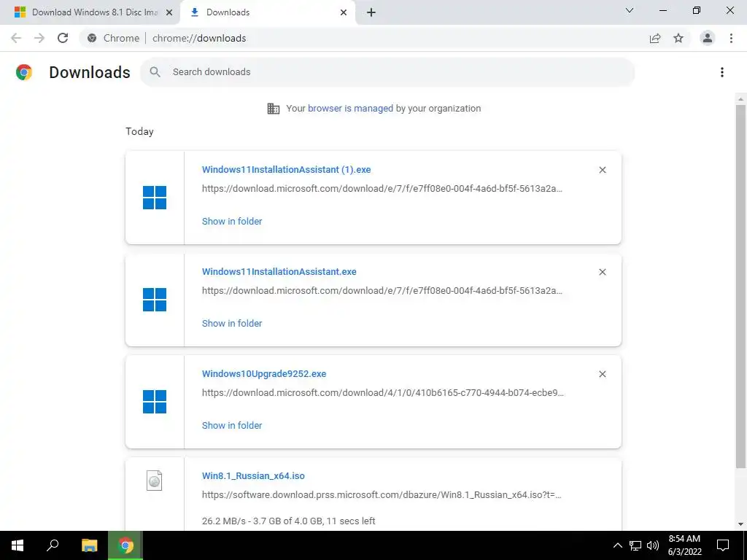Screen dimensions: 747x560
Task: Click the Chrome taskbar icon
Action: click(125, 545)
